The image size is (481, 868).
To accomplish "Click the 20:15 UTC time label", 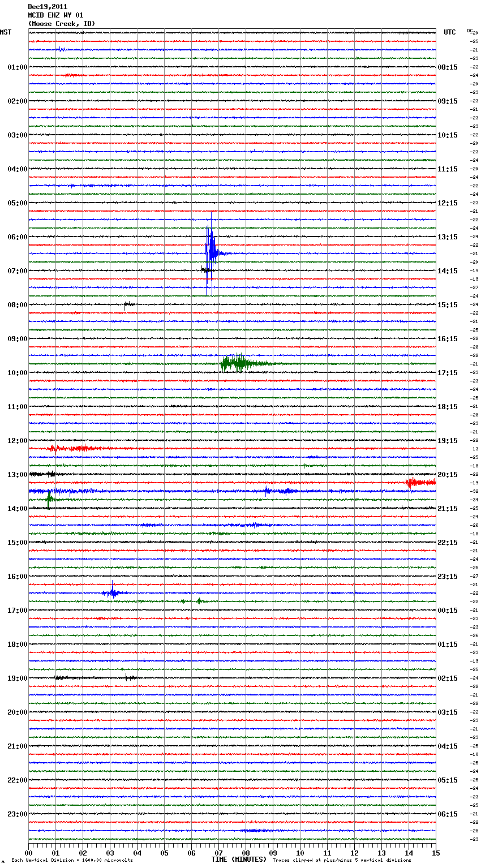I will pos(448,475).
